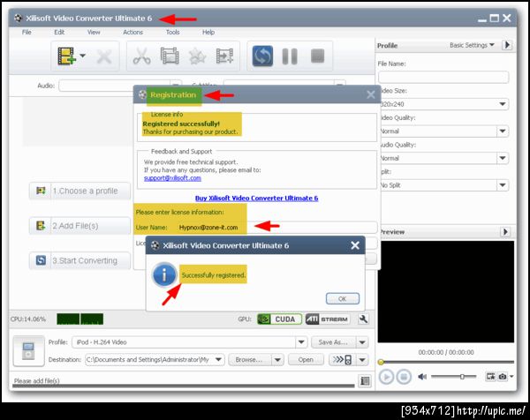This screenshot has height=420, width=530.
Task: Click the Convert refresh button
Action: tap(262, 56)
